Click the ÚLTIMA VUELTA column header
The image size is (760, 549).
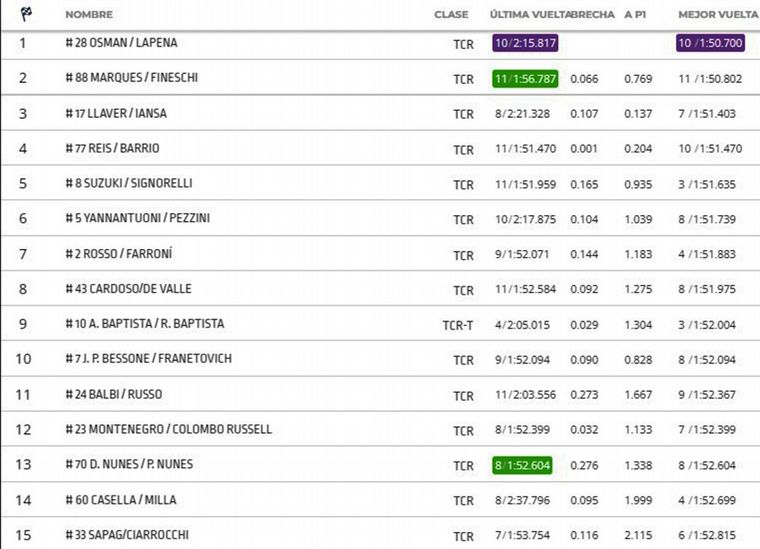[x=528, y=15]
